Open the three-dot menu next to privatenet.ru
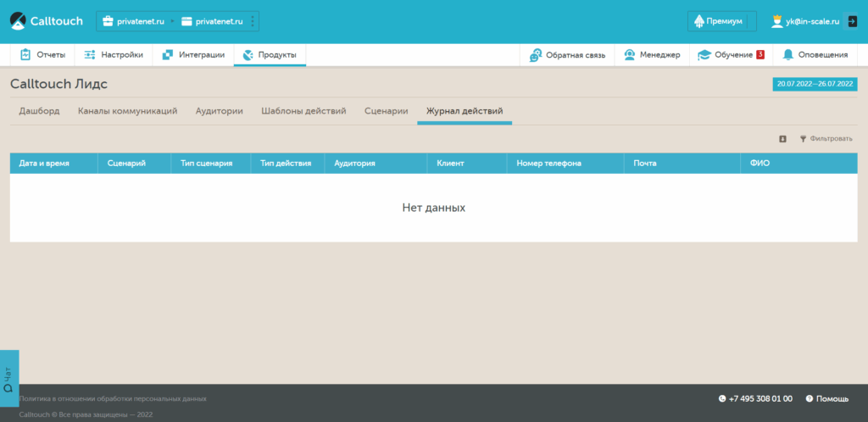 pos(253,21)
